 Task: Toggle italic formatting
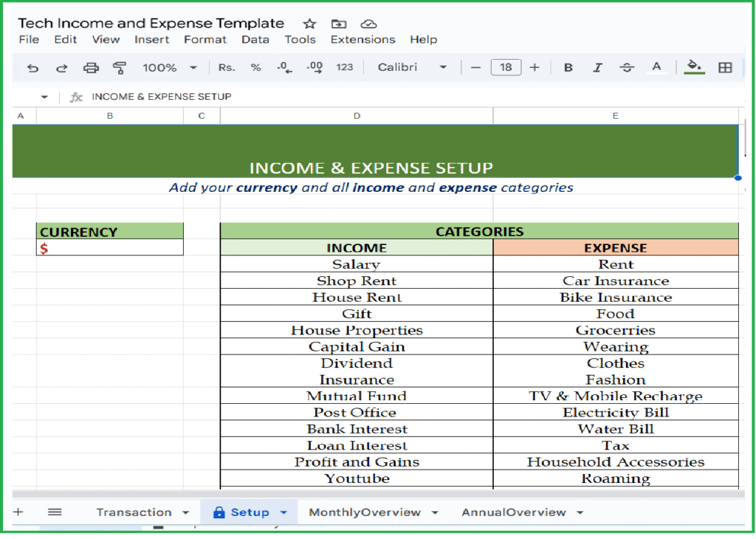597,67
